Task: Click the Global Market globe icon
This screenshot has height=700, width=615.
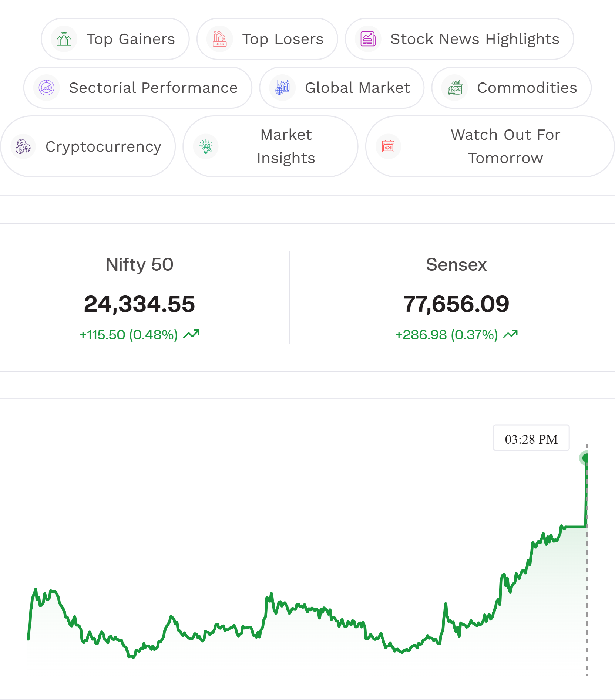Action: [x=283, y=88]
